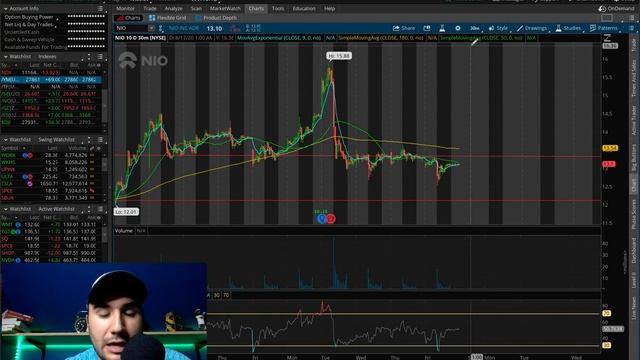Click MovAvgExponential study label
Image resolution: width=640 pixels, height=360 pixels.
tap(279, 38)
